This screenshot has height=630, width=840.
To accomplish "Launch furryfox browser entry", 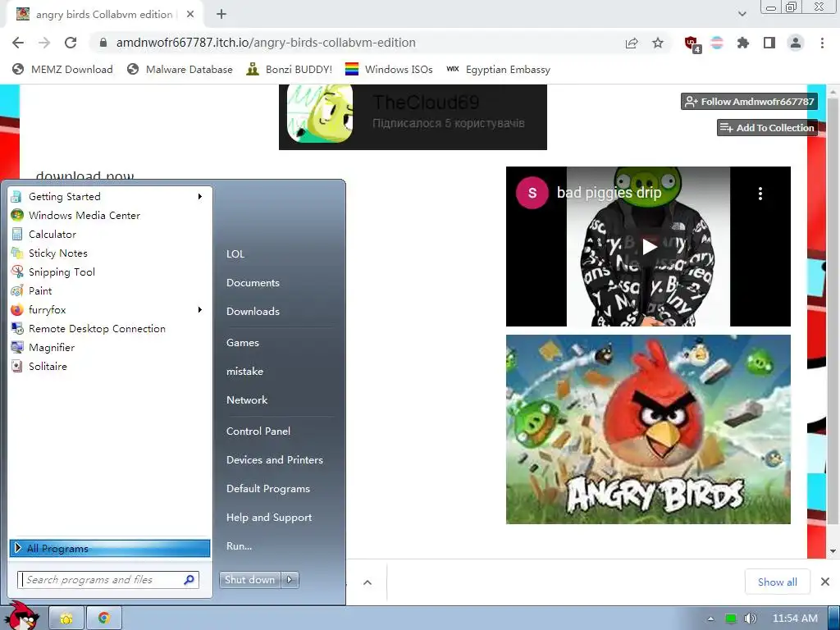I will pos(110,309).
